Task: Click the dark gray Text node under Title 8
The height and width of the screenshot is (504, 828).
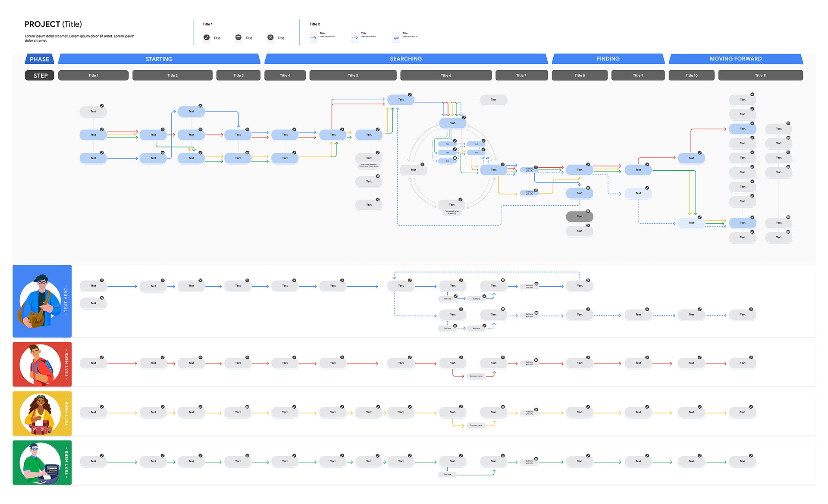Action: [579, 216]
